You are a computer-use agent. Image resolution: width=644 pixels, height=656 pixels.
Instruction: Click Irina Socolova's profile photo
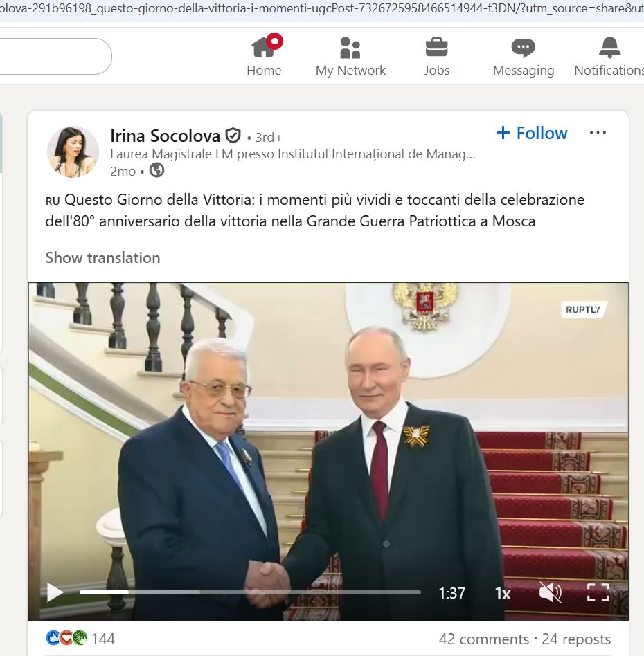click(73, 152)
